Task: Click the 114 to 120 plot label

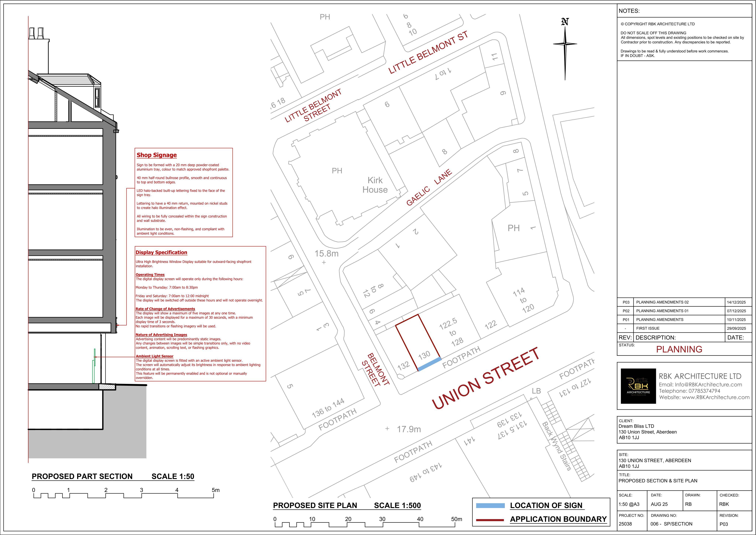Action: point(524,300)
